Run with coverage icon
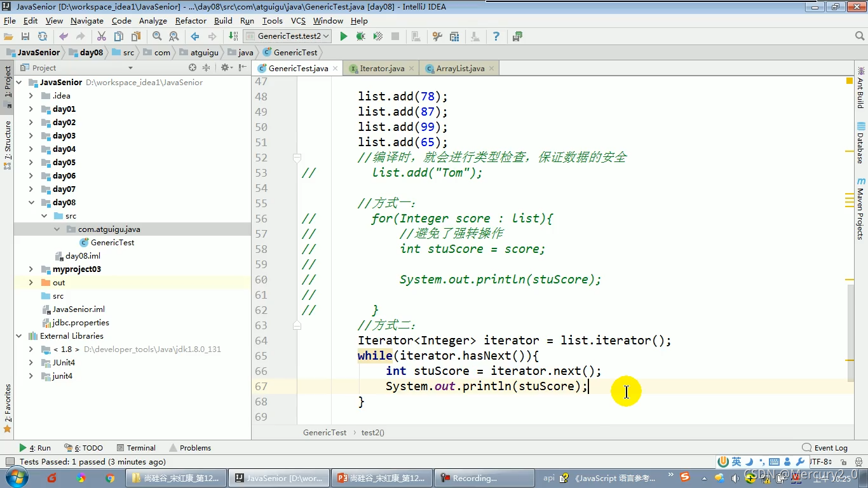The image size is (868, 488). pos(378,36)
